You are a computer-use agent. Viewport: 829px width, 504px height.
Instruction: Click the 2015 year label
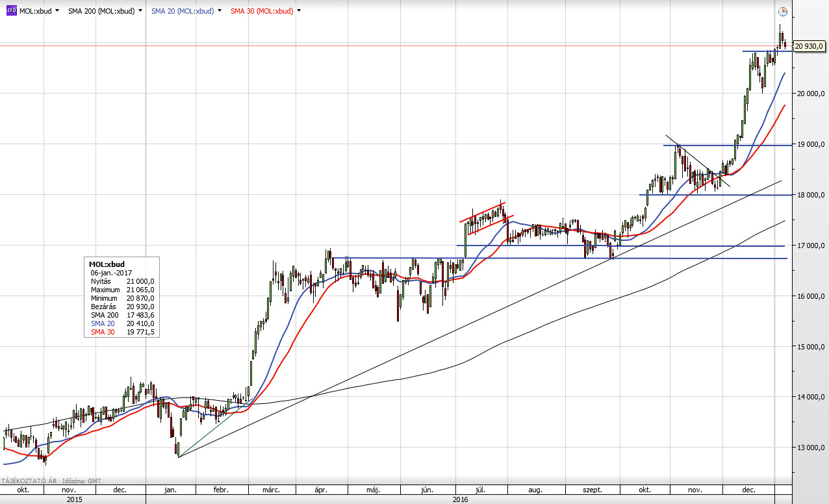point(75,499)
